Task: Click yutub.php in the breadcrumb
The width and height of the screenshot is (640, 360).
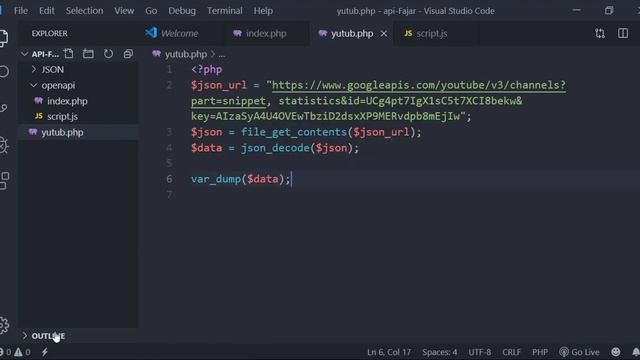Action: (x=186, y=54)
